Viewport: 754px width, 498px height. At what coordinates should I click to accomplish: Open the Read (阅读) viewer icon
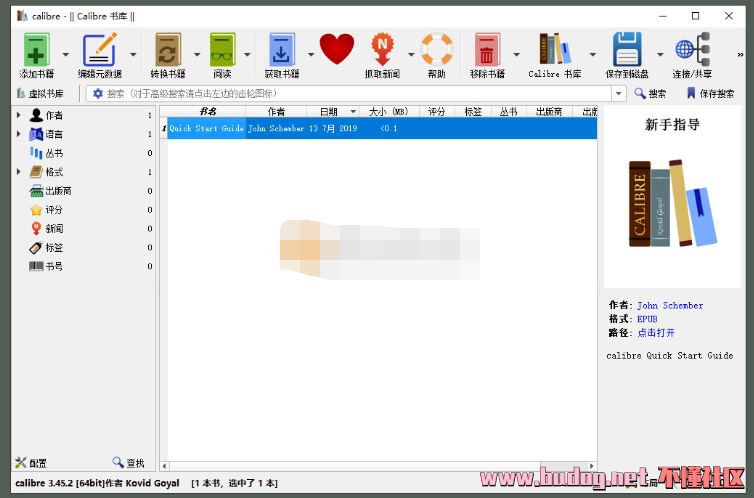pyautogui.click(x=222, y=50)
